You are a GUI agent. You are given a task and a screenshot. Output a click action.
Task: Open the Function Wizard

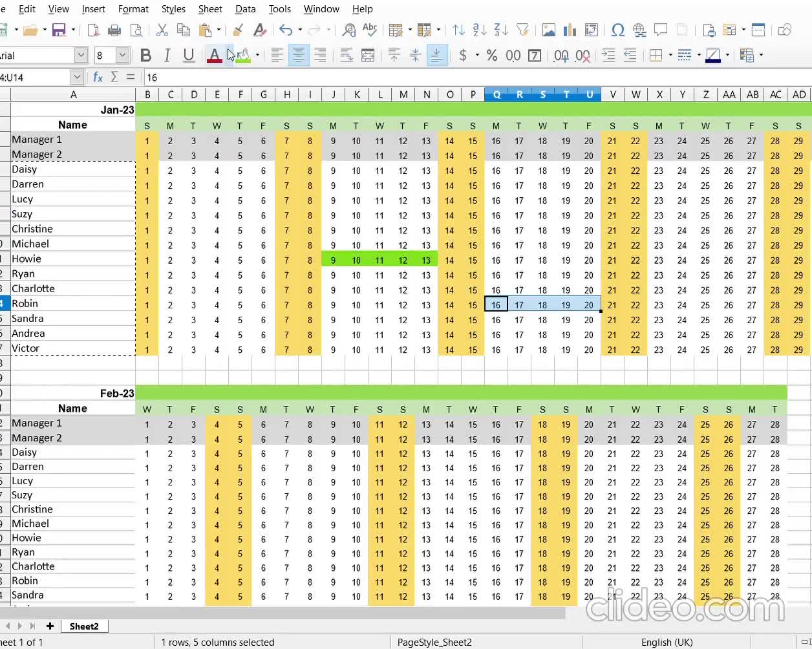click(x=98, y=77)
